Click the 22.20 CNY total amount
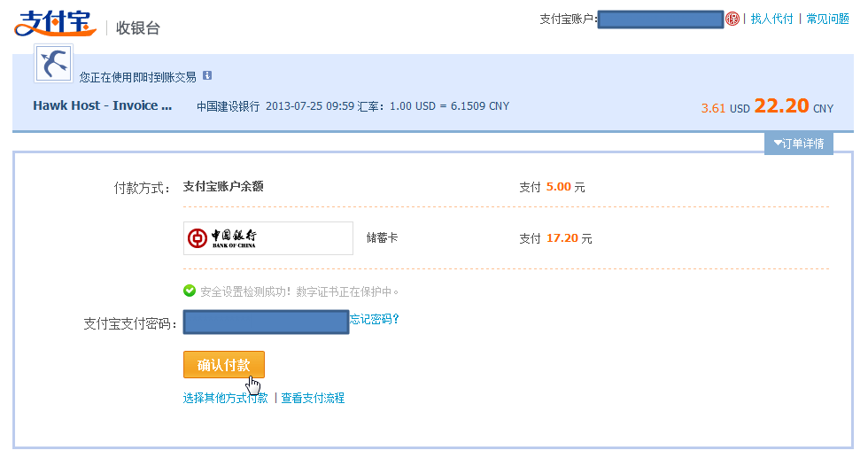Screen dimensions: 868x466 [794, 105]
